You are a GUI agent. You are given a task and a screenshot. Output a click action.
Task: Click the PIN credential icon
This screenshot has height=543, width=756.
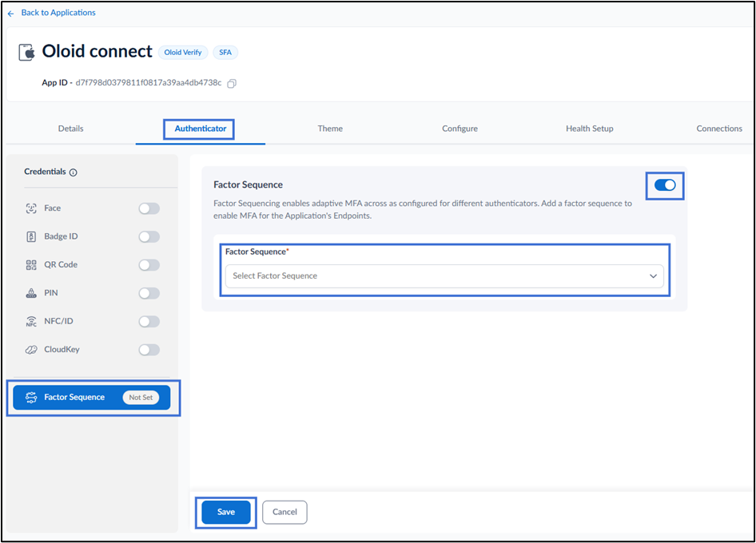(x=31, y=293)
